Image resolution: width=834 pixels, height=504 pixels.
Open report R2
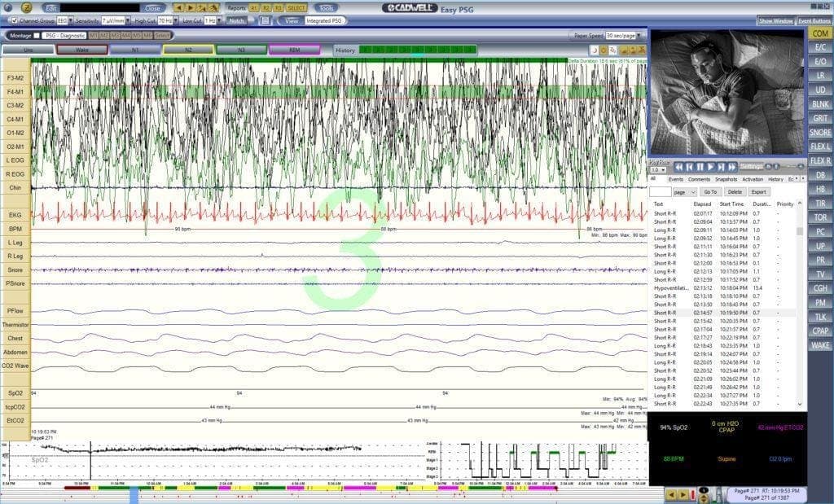(x=266, y=7)
